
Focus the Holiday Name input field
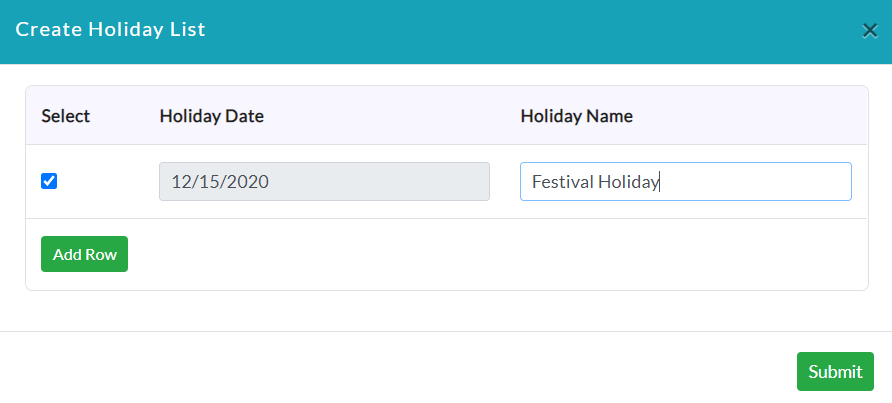pyautogui.click(x=685, y=182)
